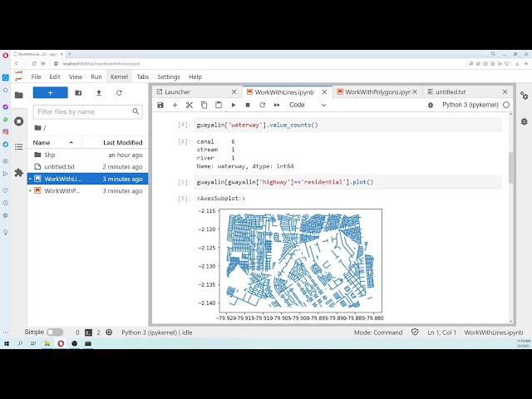The image size is (532, 399).
Task: Click the residential highway plot code cell
Action: [348, 182]
